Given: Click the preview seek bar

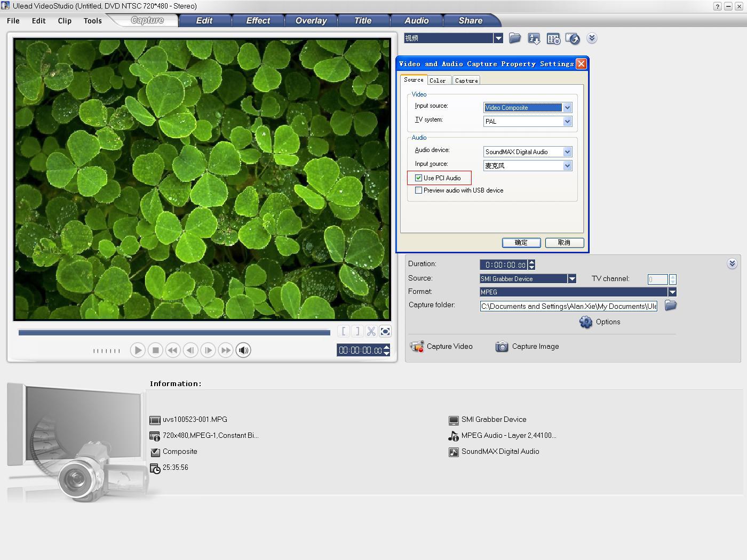Looking at the screenshot, I should pos(174,333).
